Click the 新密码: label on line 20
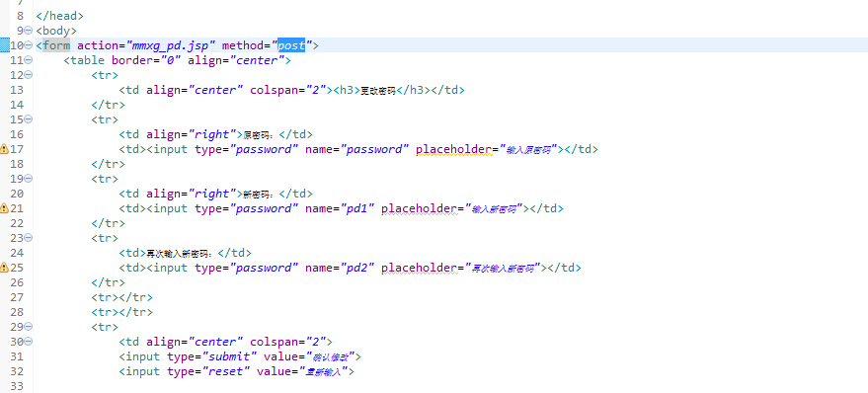Image resolution: width=868 pixels, height=393 pixels. [260, 194]
